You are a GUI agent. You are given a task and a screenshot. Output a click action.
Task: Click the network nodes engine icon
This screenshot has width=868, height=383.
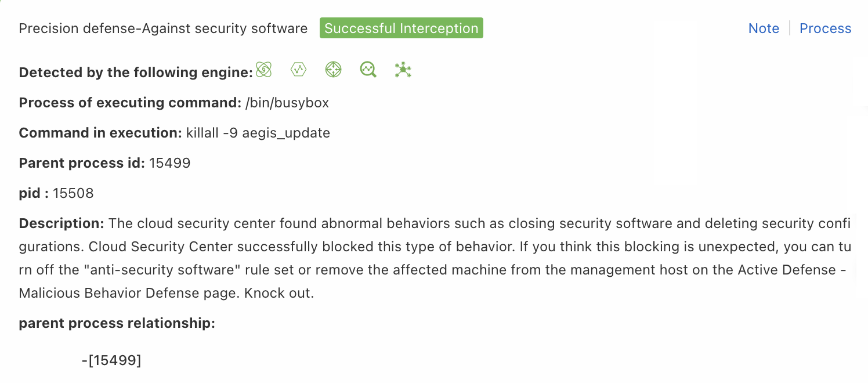(x=403, y=70)
